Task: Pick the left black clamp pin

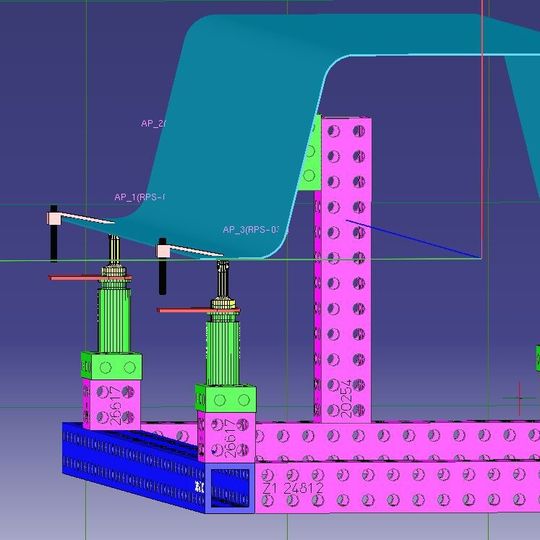Action: click(54, 234)
